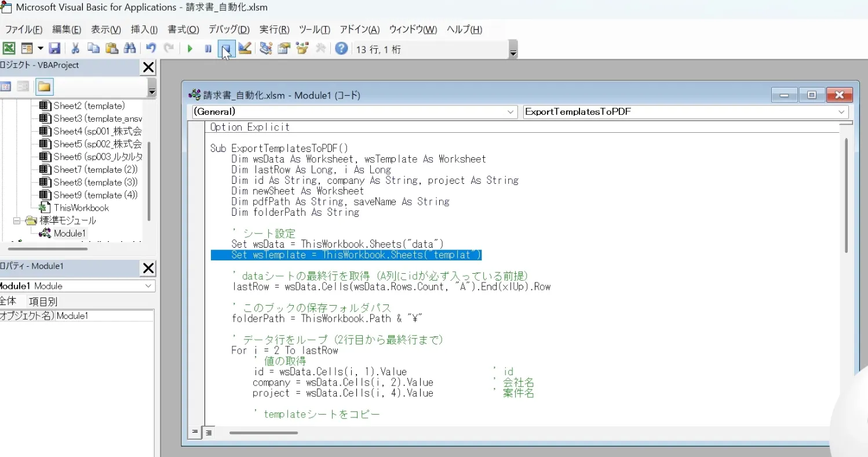Open the Properties Window toolbar icon

point(284,49)
